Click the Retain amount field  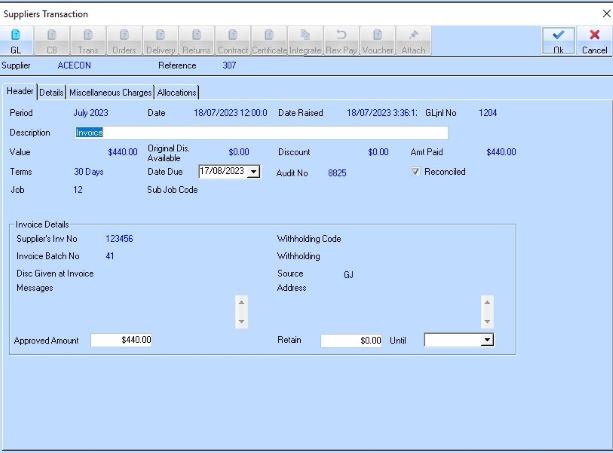click(x=351, y=340)
